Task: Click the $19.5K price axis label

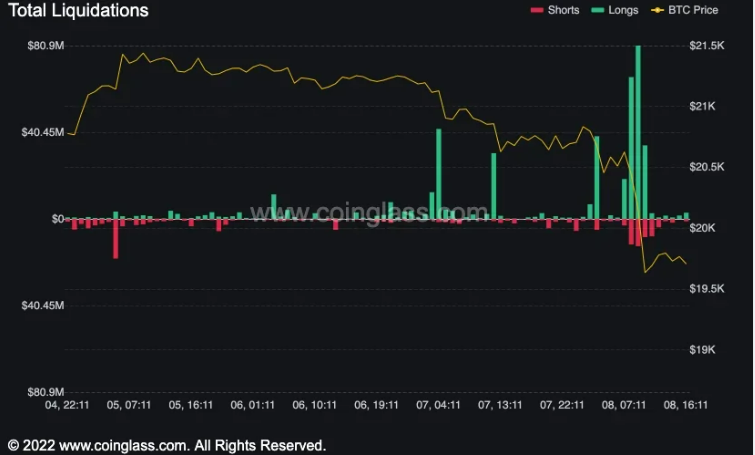Action: point(706,289)
